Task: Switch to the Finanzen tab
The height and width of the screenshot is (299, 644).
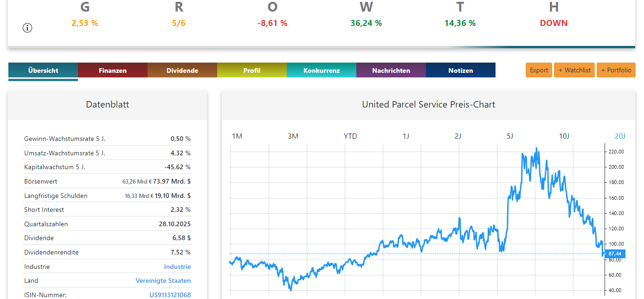Action: (x=113, y=70)
